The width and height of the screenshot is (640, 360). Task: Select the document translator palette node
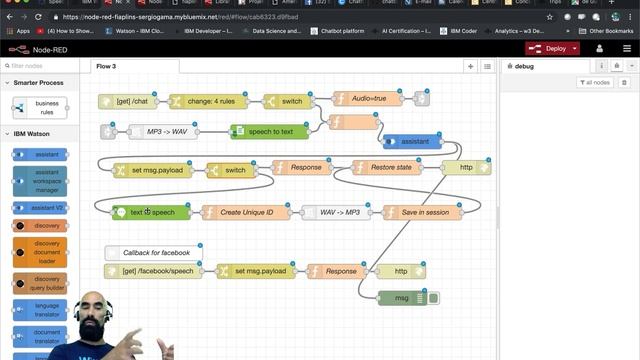(x=40, y=337)
